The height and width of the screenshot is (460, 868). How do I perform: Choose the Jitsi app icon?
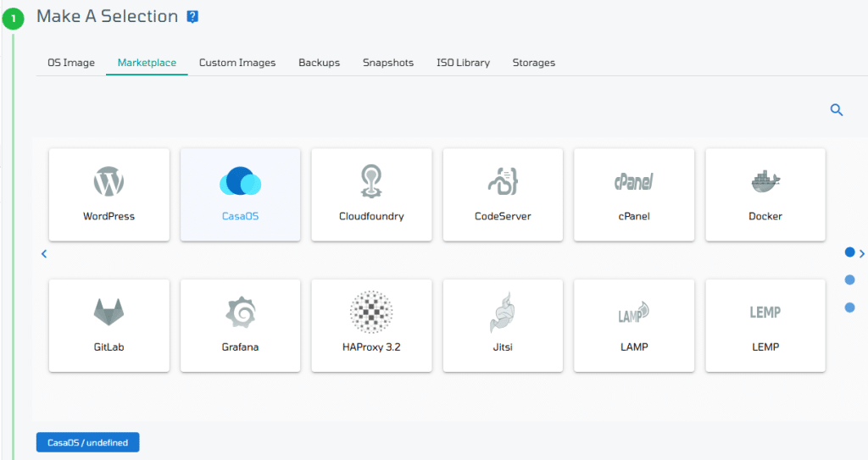(x=503, y=313)
